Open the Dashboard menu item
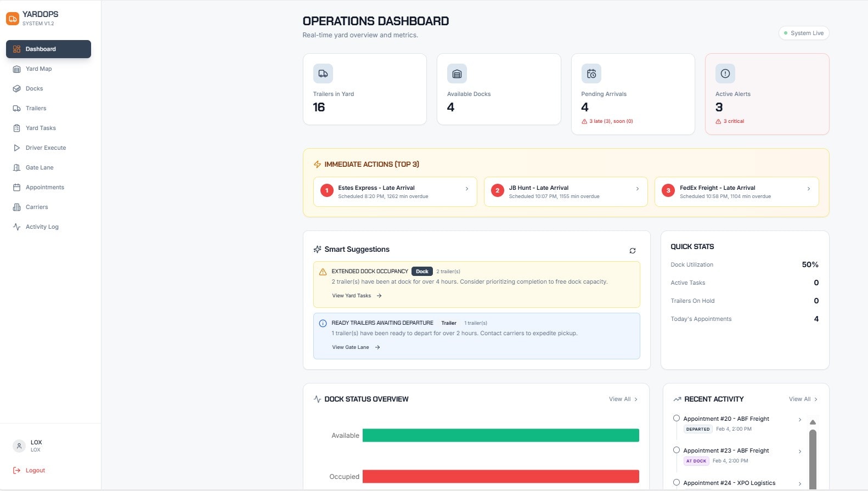The height and width of the screenshot is (491, 868). [48, 49]
